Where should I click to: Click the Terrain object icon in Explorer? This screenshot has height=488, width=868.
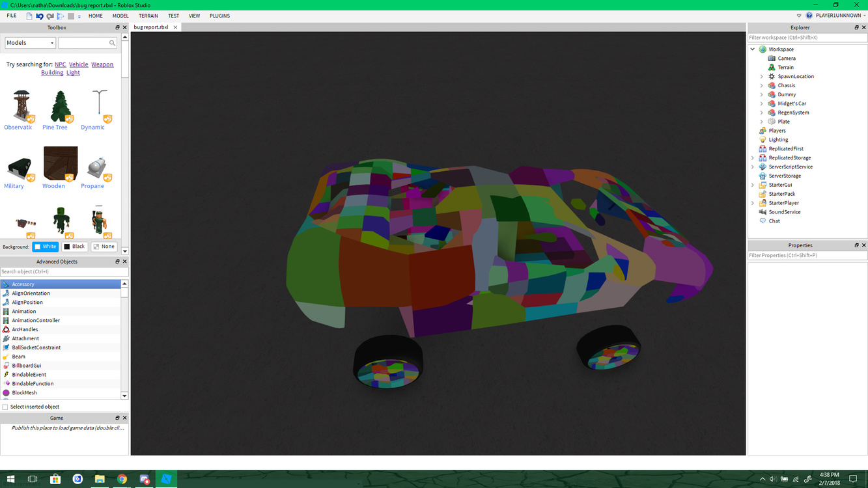(772, 67)
